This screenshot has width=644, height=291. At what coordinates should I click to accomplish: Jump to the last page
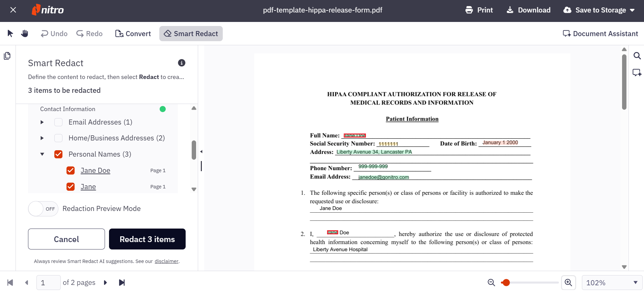coord(122,283)
